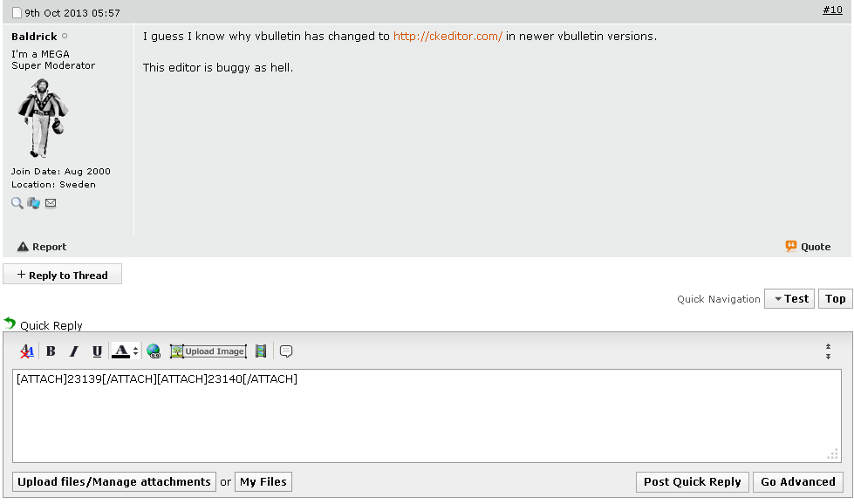Click the Post Quick Reply button
This screenshot has width=854, height=504.
click(692, 481)
